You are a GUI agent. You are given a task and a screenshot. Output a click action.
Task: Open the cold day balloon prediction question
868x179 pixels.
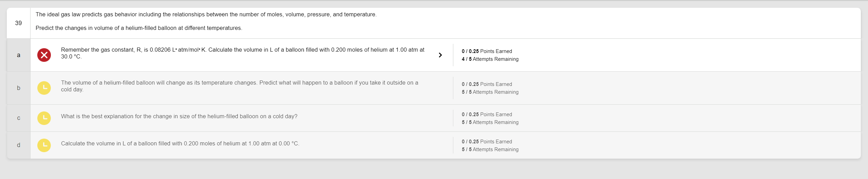(239, 86)
